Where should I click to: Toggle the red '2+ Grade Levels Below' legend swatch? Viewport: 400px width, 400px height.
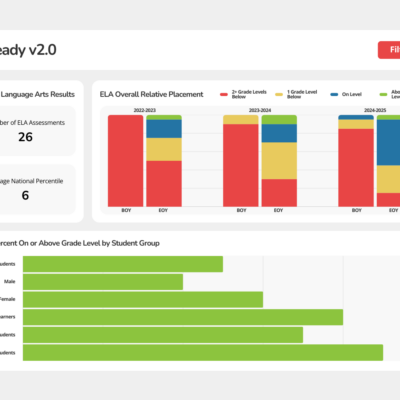coord(224,94)
